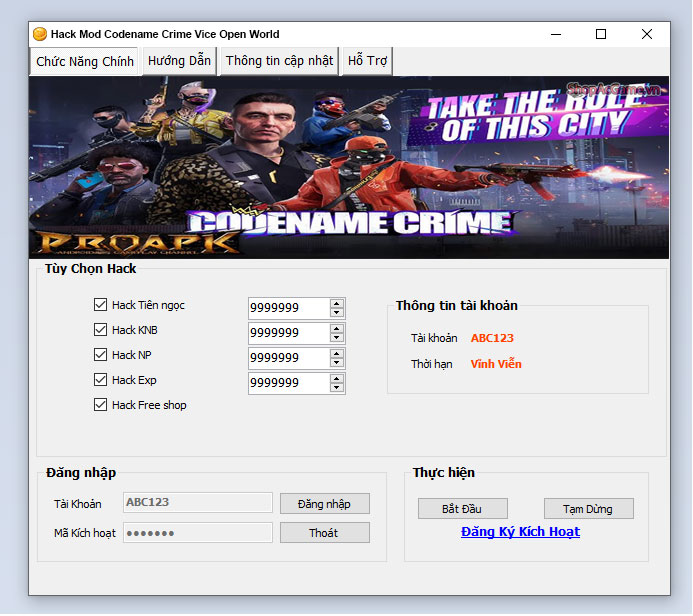Pause with the Tạm Dừng button
The width and height of the screenshot is (693, 616).
(x=589, y=509)
